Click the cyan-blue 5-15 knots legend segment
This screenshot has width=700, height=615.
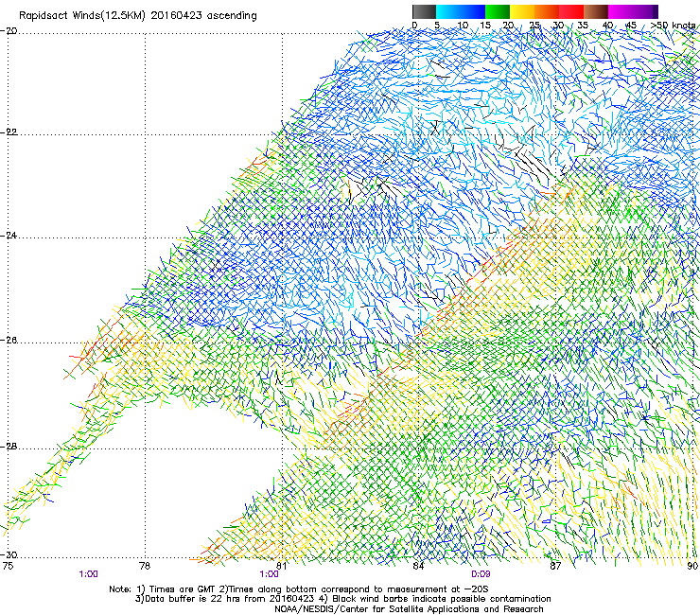click(x=461, y=11)
